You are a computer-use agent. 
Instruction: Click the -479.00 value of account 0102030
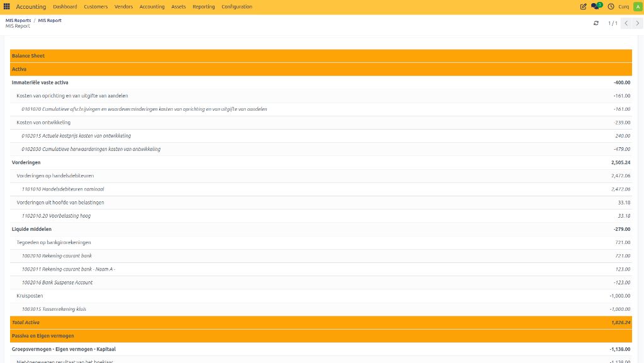622,149
